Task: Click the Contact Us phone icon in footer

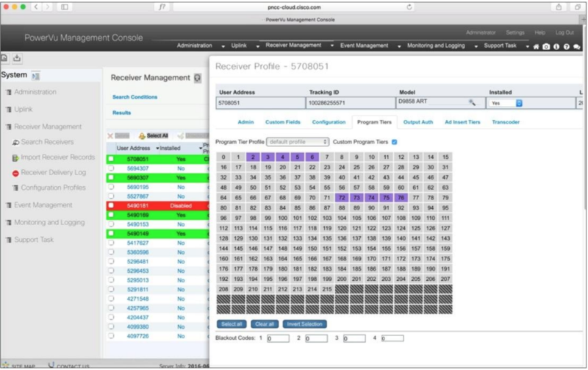Action: click(51, 365)
